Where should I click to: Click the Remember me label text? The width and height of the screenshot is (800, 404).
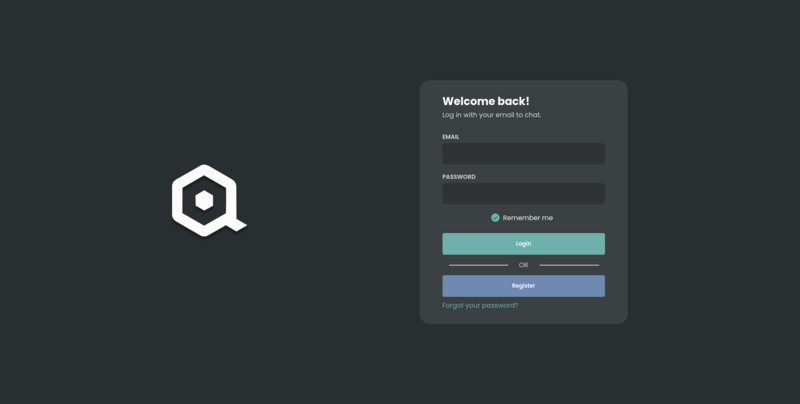527,217
